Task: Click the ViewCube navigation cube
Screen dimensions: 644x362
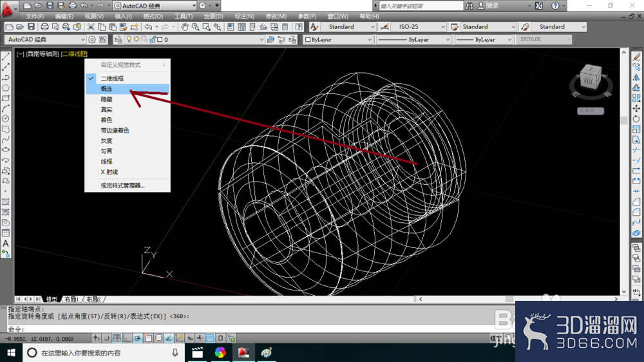Action: tap(591, 79)
